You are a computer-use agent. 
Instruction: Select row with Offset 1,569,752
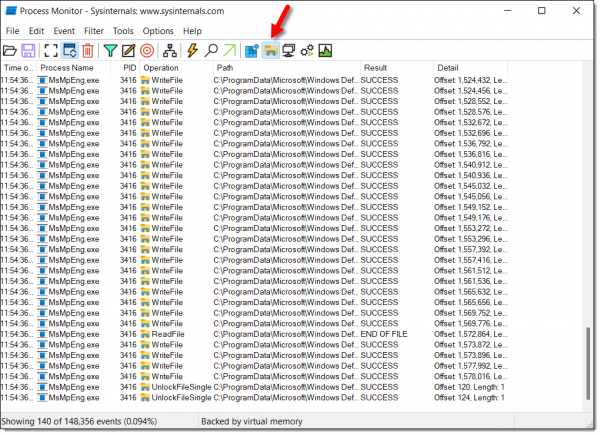click(x=254, y=313)
